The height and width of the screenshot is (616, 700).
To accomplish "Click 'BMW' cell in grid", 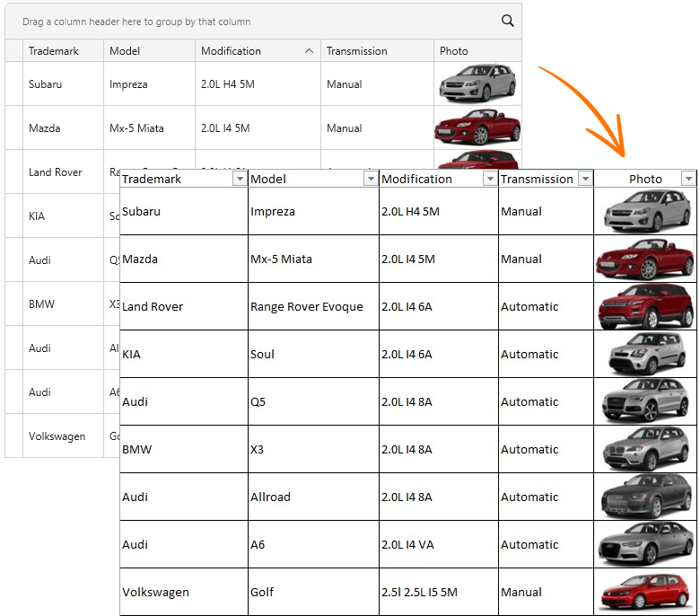I will point(64,304).
